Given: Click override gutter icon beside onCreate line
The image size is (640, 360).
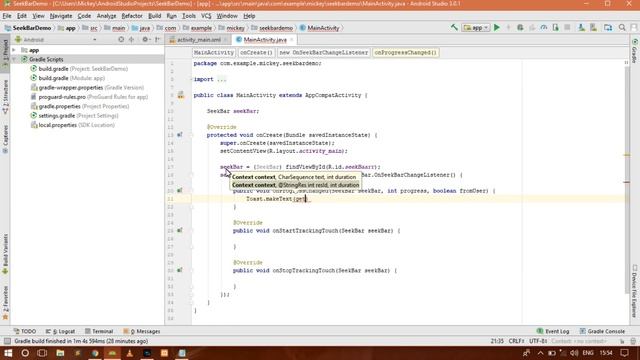Looking at the screenshot, I should (x=180, y=135).
